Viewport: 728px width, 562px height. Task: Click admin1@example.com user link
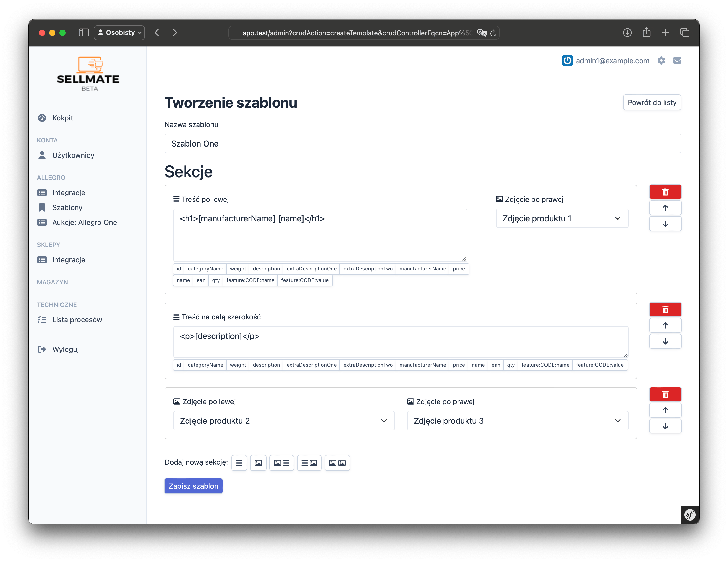point(612,61)
